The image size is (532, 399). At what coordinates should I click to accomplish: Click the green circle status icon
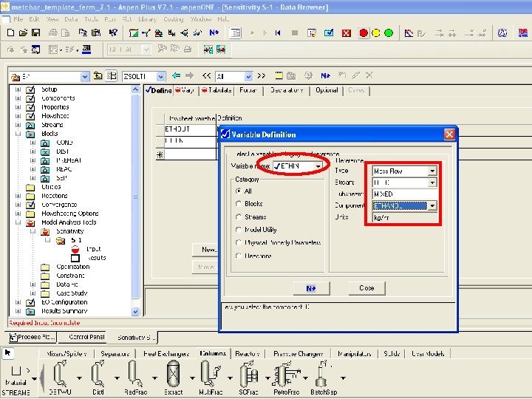coord(389,33)
